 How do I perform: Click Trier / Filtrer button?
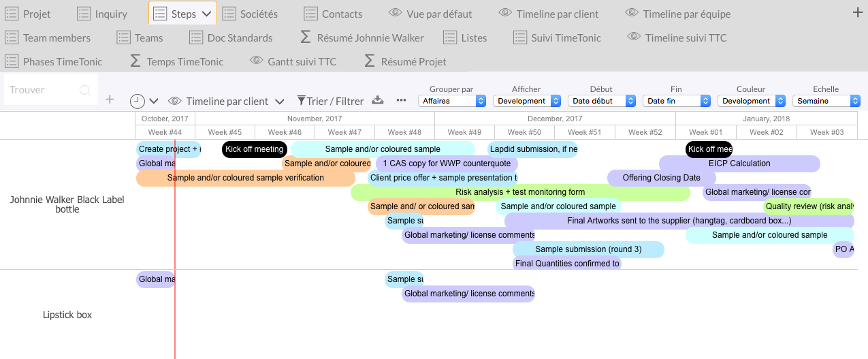[x=331, y=101]
